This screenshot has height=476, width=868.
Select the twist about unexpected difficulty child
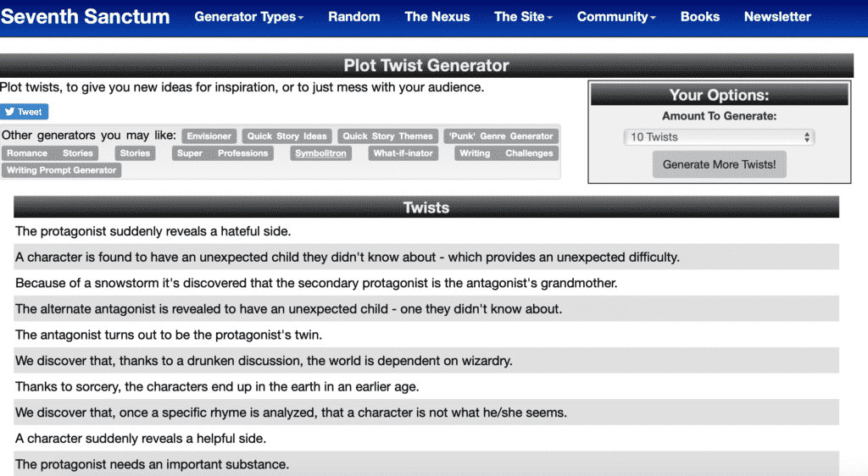click(426, 257)
